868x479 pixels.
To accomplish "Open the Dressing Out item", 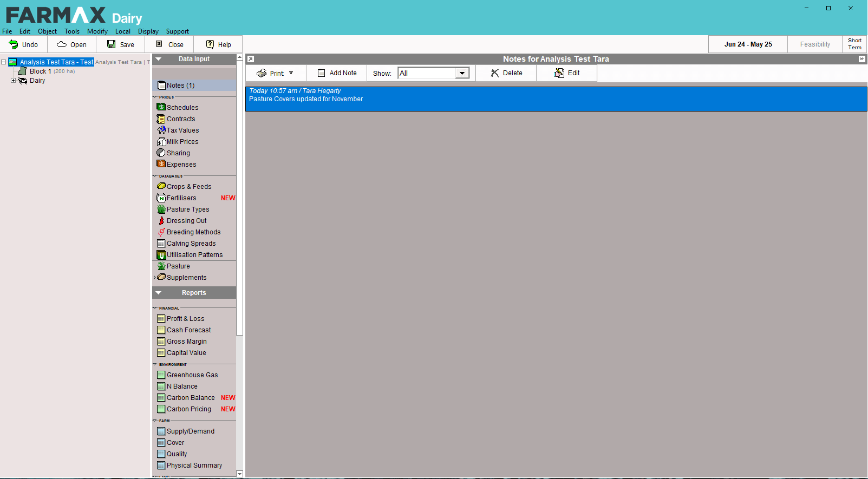I will click(x=186, y=221).
